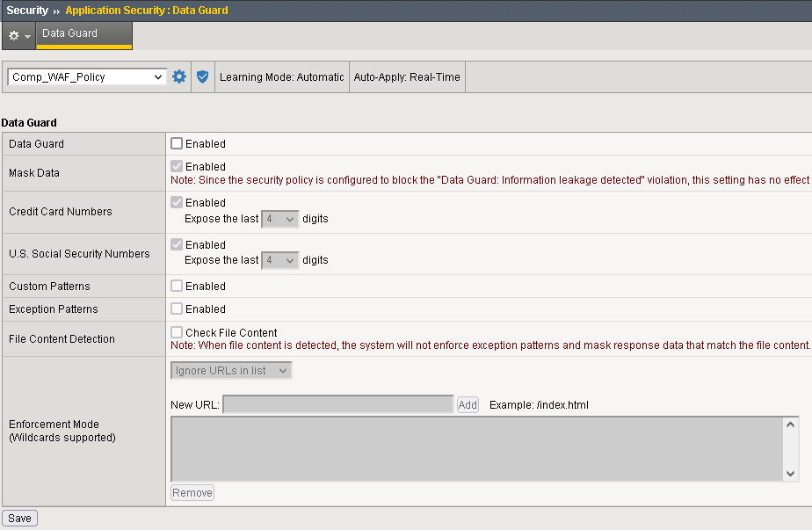Click the gear settings icon beside Data Guard tab
The height and width of the screenshot is (530, 812).
click(x=18, y=36)
